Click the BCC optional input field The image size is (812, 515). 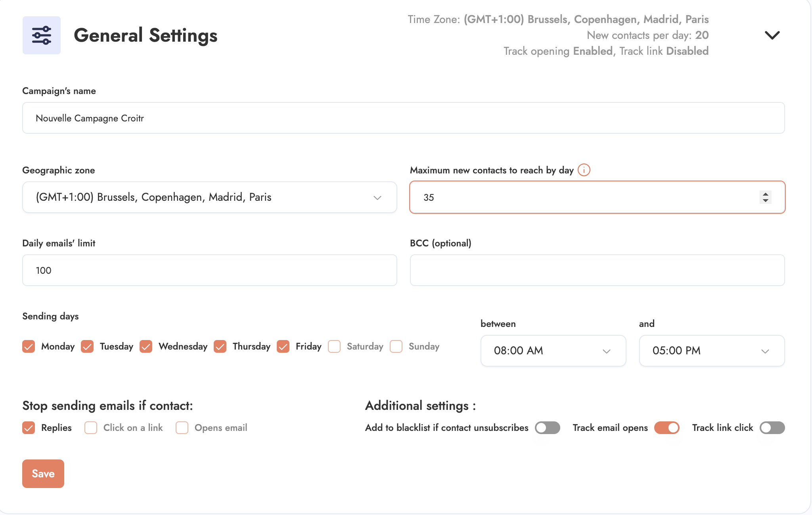click(597, 270)
